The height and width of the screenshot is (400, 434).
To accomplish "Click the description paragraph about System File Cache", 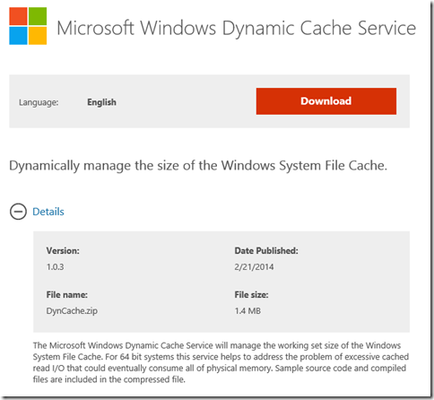I will click(x=221, y=362).
